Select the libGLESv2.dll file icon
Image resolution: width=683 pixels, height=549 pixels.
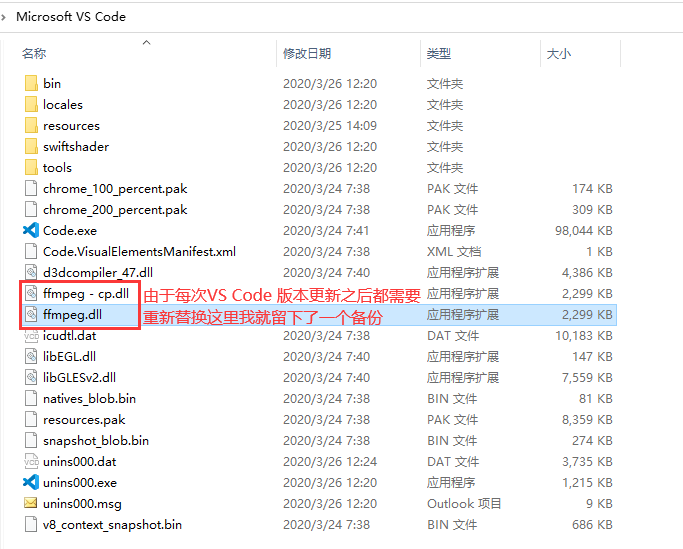coord(31,377)
